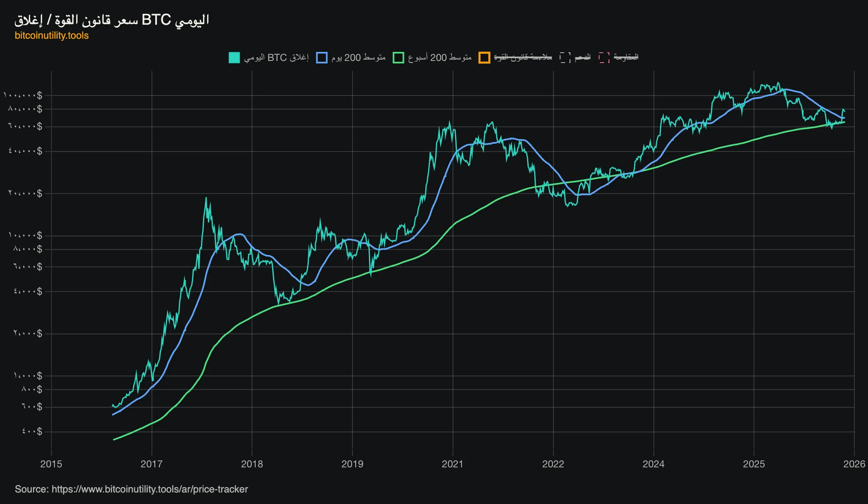The width and height of the screenshot is (868, 504).
Task: Toggle the daily BTC close legend item
Action: tap(268, 58)
